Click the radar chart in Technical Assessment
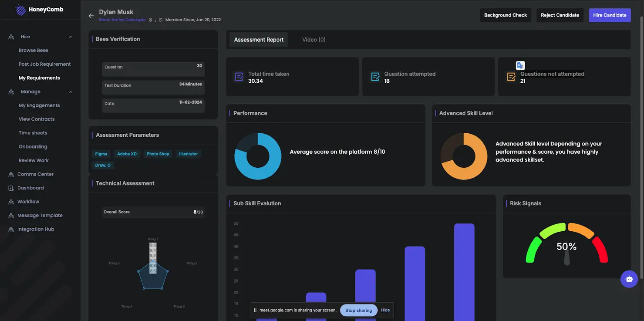The width and height of the screenshot is (644, 321). [153, 275]
